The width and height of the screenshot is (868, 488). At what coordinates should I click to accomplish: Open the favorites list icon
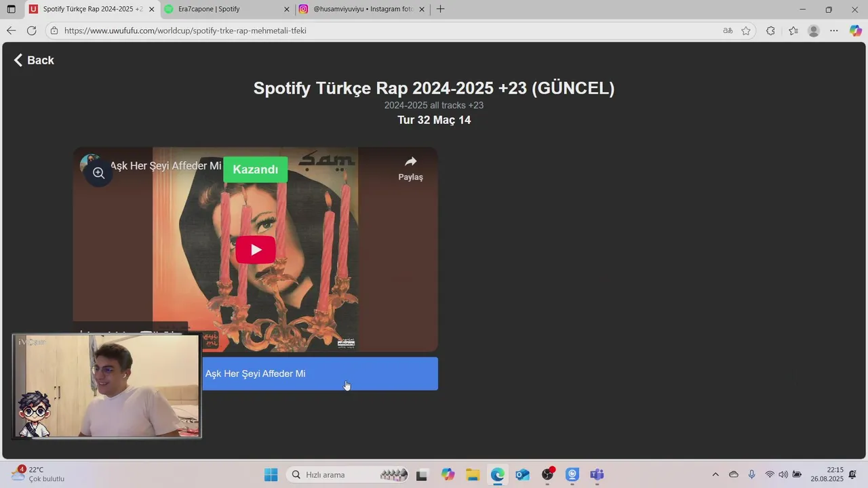(x=793, y=30)
